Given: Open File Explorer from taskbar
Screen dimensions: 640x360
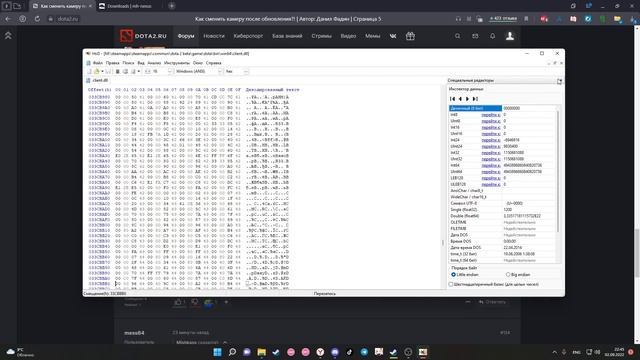Looking at the screenshot, I should tap(262, 352).
